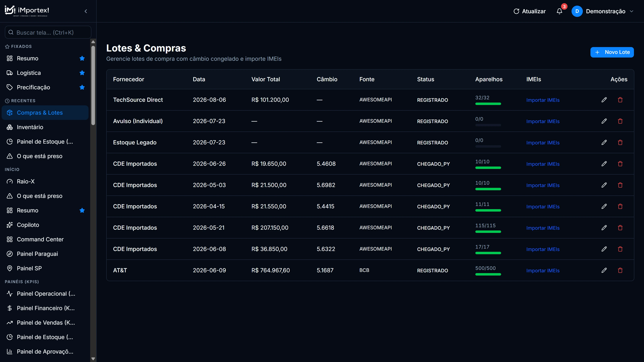Click the 5.4608 exchange rate cell

[326, 164]
